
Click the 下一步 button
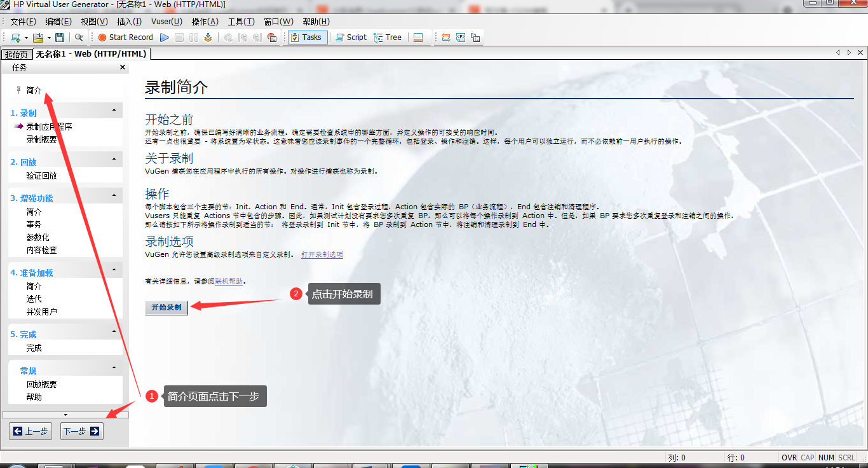[82, 431]
